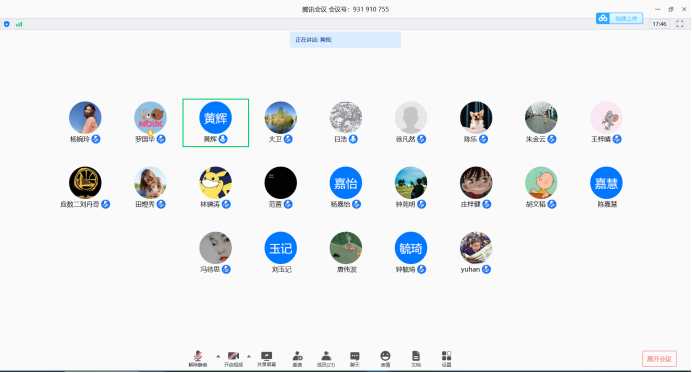Toggle fullscreen using the top-right icon
The image size is (692, 373).
point(680,24)
